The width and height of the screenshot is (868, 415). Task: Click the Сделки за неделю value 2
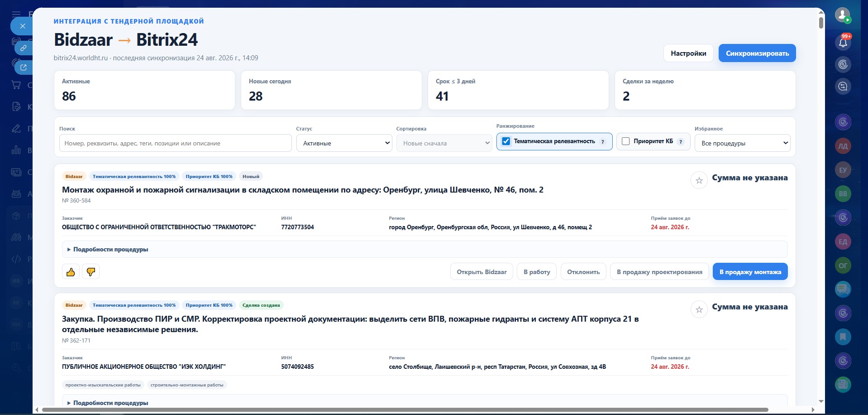point(626,96)
